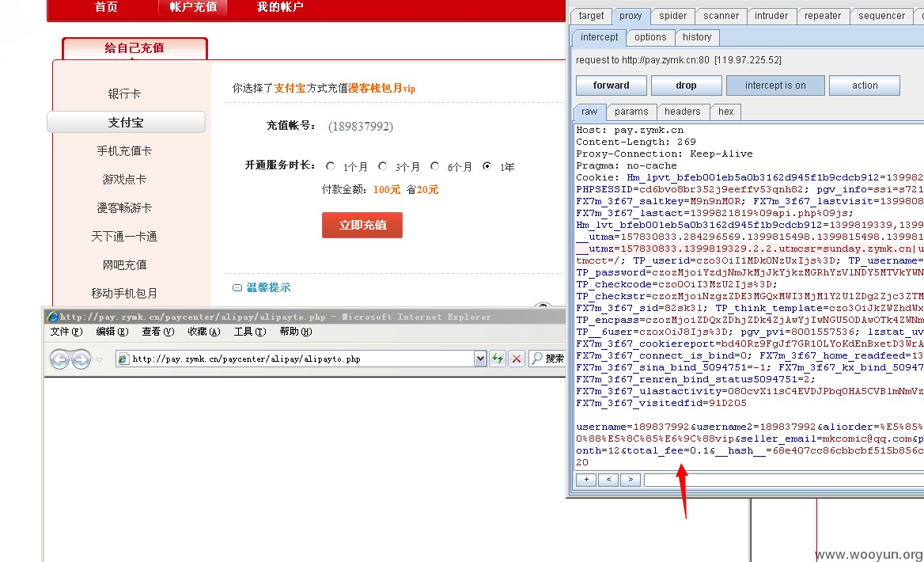
Task: Toggle the intercept is on button
Action: (x=775, y=85)
